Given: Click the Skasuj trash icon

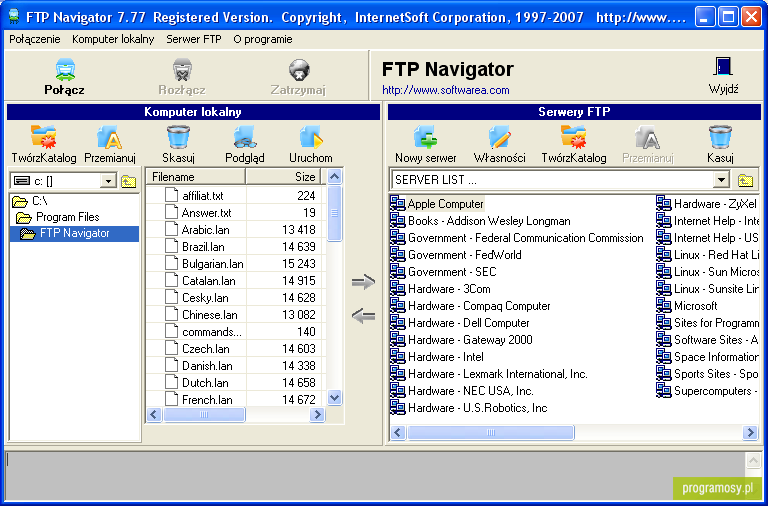Looking at the screenshot, I should [178, 137].
